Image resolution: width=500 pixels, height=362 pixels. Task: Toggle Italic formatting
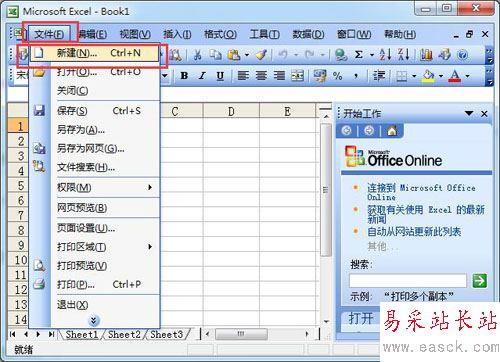pyautogui.click(x=202, y=76)
